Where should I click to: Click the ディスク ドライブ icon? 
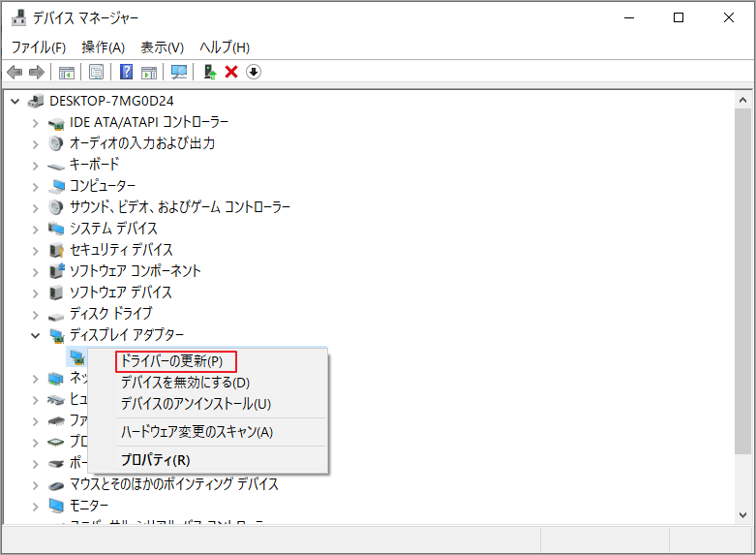point(56,316)
